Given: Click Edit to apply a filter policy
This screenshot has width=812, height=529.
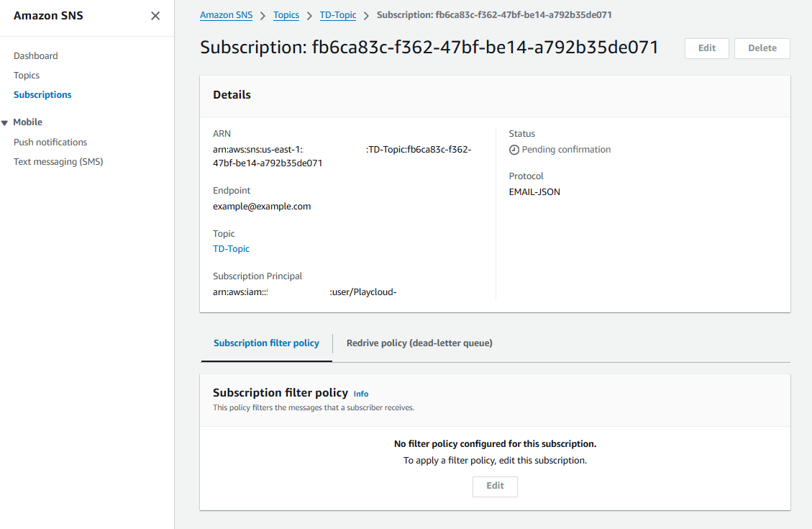Looking at the screenshot, I should [495, 487].
